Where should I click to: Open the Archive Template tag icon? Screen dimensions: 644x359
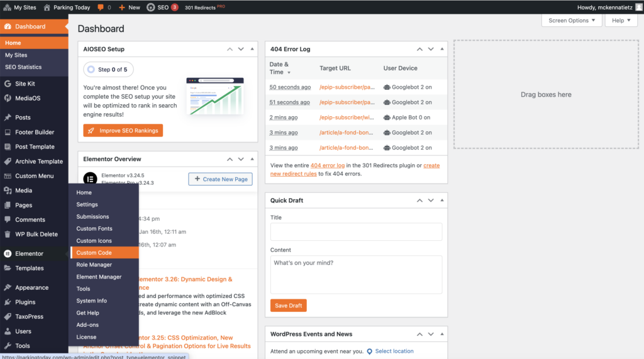pyautogui.click(x=8, y=162)
